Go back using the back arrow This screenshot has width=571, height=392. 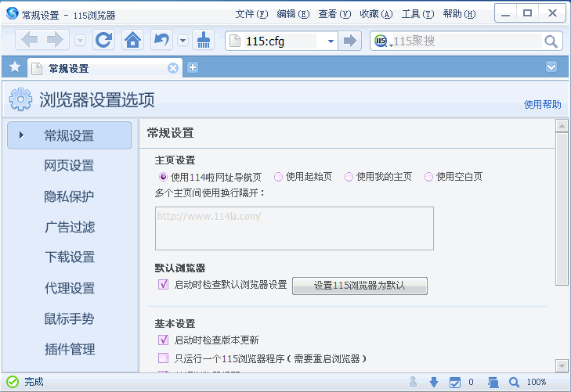pyautogui.click(x=29, y=40)
